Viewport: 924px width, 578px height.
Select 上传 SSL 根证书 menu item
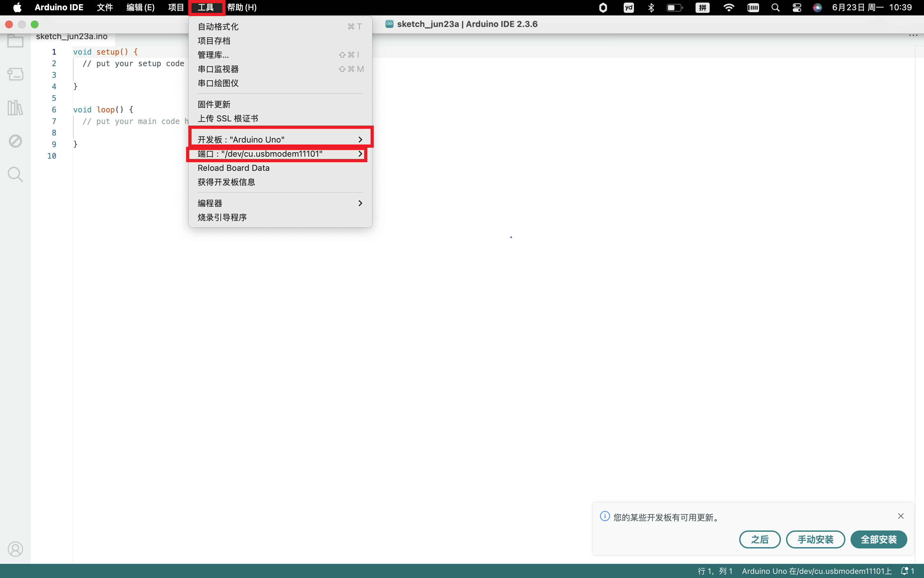tap(280, 118)
